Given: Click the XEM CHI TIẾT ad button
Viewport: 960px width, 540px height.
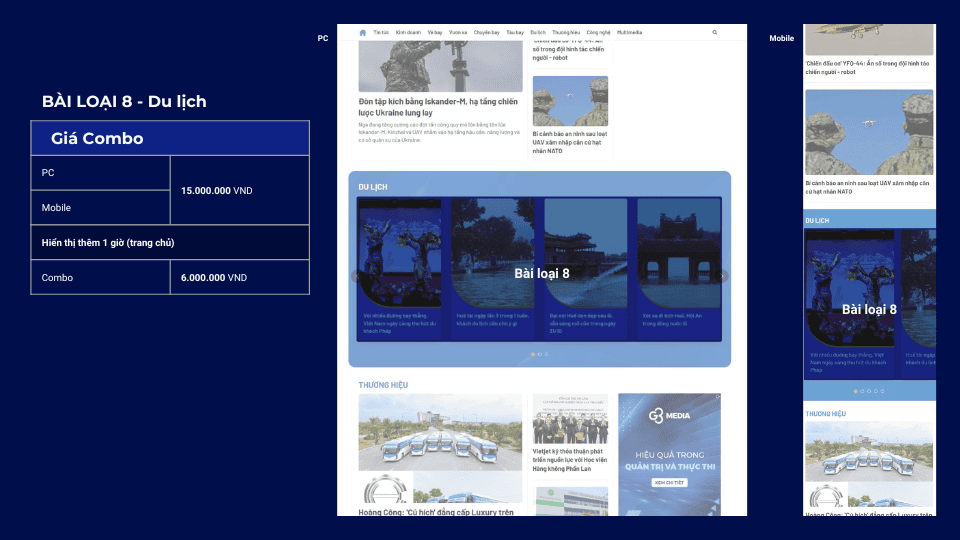Looking at the screenshot, I should (x=668, y=481).
